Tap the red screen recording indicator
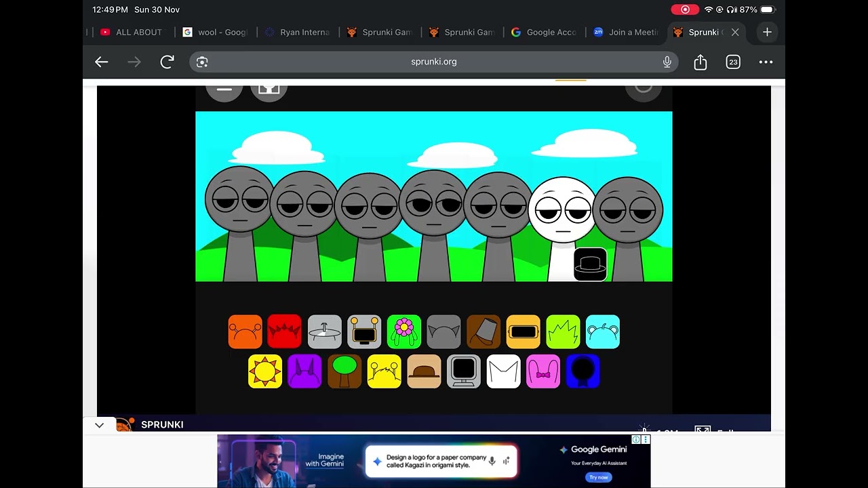Viewport: 868px width, 488px height. [x=685, y=9]
